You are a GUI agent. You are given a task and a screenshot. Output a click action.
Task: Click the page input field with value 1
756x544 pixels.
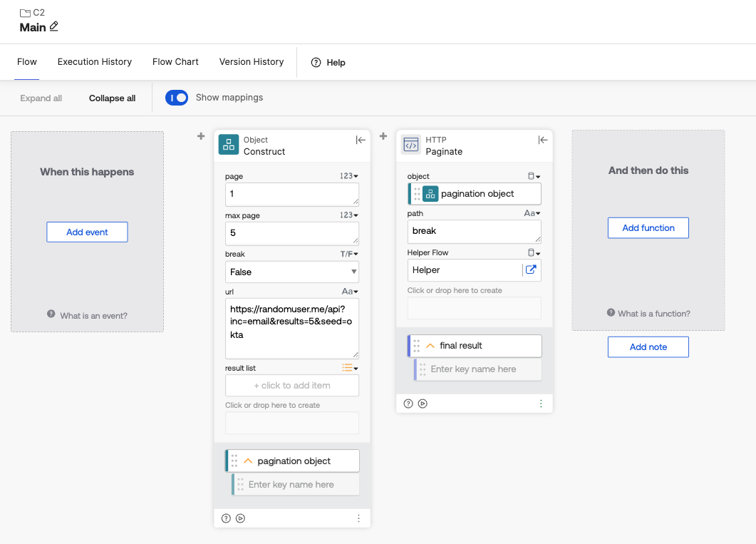(x=291, y=195)
